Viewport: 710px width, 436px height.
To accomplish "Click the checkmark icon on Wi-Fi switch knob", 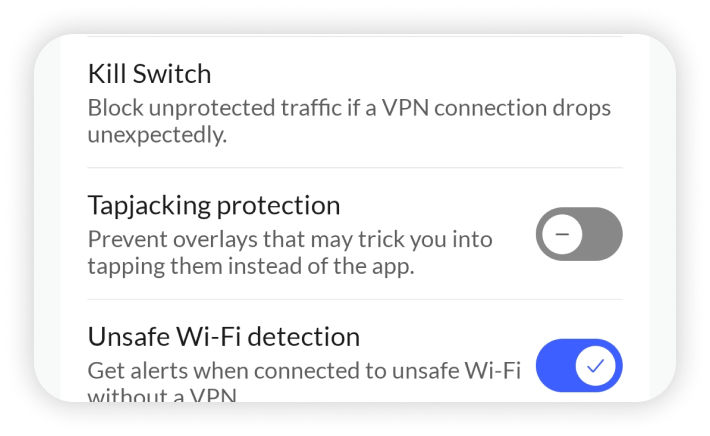I will point(596,365).
